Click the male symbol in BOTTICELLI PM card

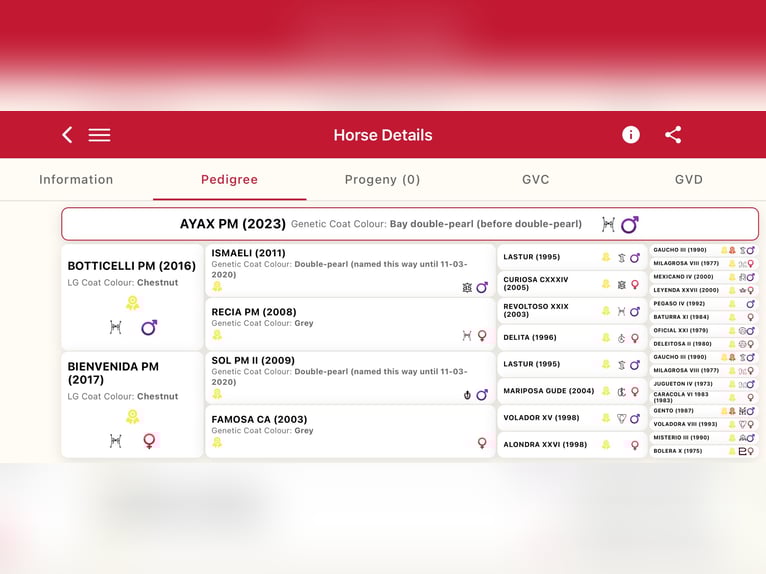click(x=149, y=327)
